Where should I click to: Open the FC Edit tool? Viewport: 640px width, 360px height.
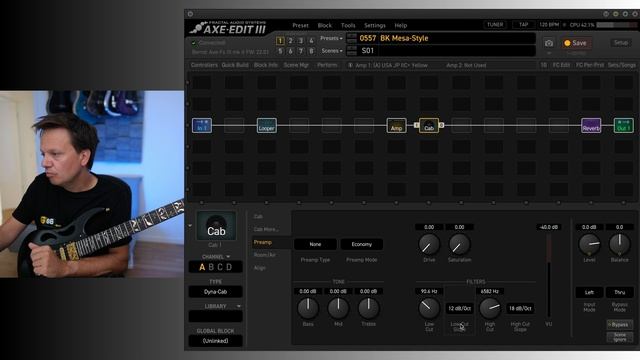tap(561, 65)
